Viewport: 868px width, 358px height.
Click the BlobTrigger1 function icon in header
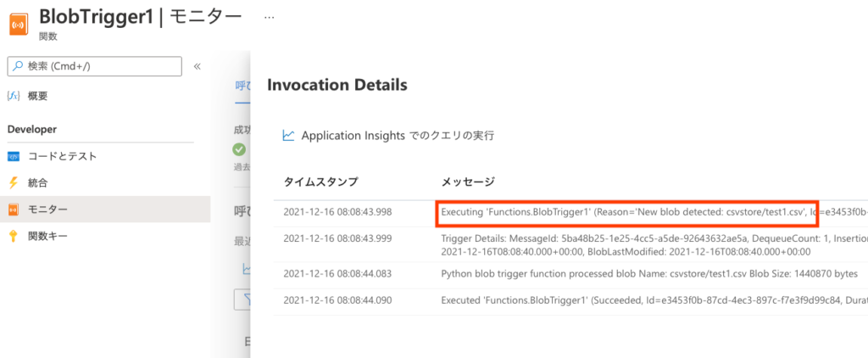coord(19,25)
